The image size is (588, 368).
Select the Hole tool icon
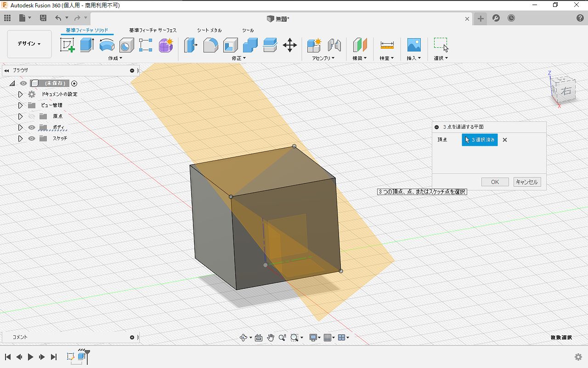point(126,45)
